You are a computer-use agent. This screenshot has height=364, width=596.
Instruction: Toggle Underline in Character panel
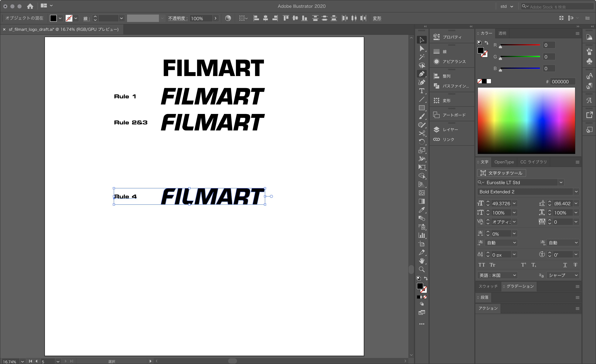[565, 265]
